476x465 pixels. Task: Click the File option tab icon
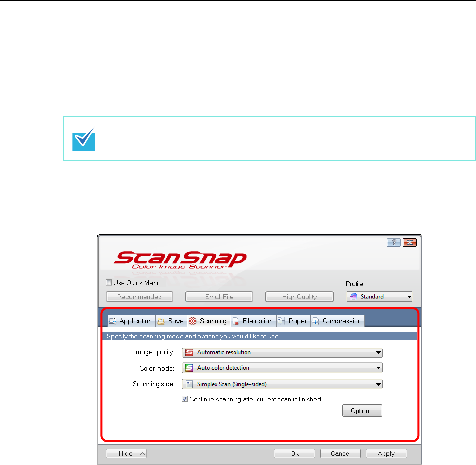point(236,321)
